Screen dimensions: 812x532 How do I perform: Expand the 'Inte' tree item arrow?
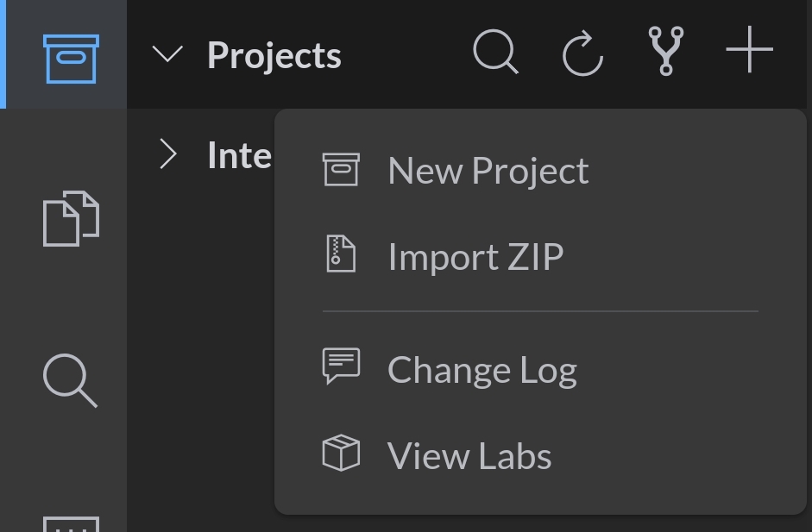[169, 155]
